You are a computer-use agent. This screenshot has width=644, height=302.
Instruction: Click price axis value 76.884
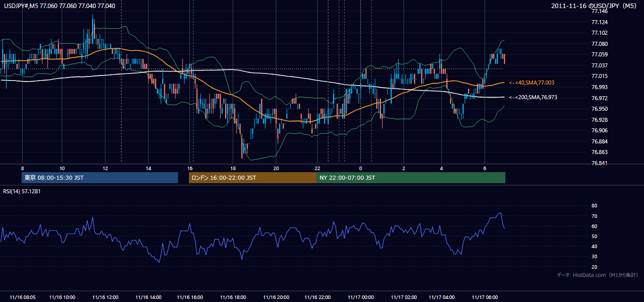(x=599, y=141)
